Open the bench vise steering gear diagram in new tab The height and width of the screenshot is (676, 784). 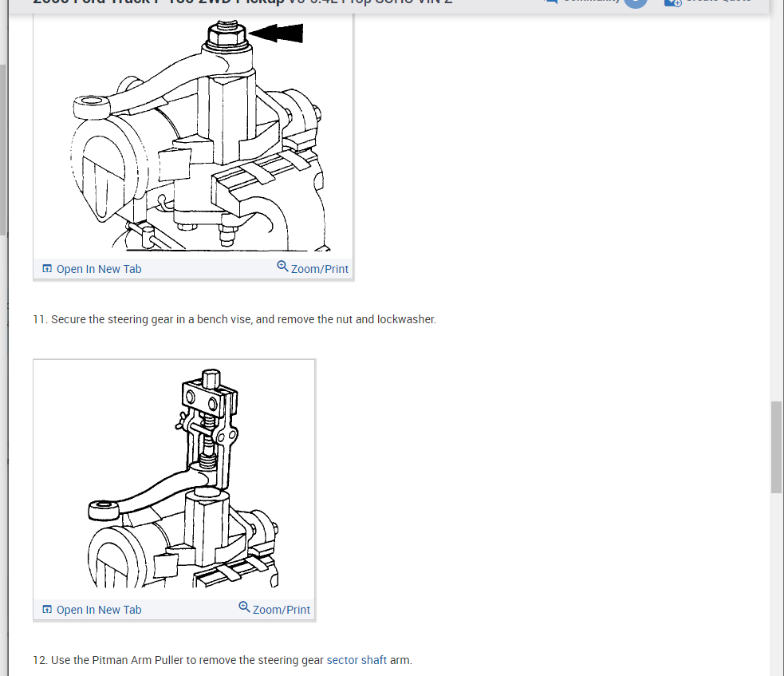[92, 269]
